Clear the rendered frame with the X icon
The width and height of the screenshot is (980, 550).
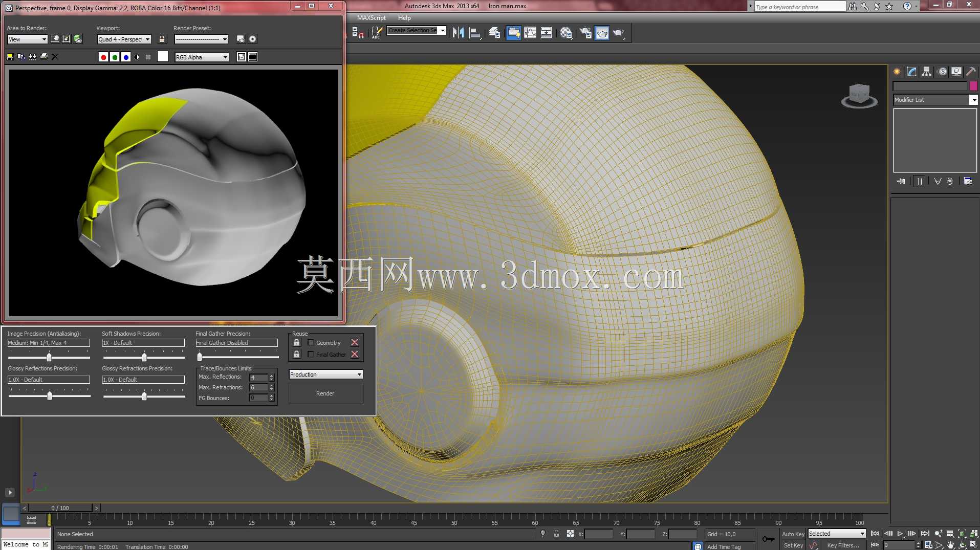pyautogui.click(x=55, y=57)
